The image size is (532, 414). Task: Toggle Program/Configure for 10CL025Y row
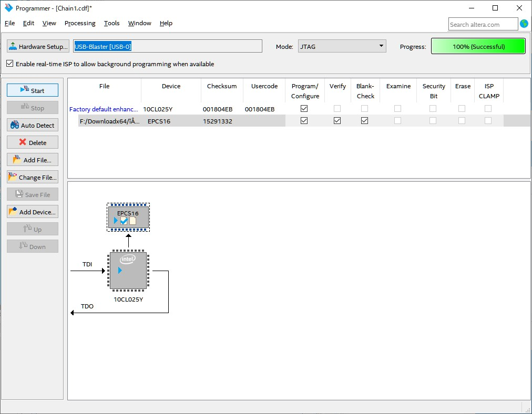pyautogui.click(x=304, y=109)
